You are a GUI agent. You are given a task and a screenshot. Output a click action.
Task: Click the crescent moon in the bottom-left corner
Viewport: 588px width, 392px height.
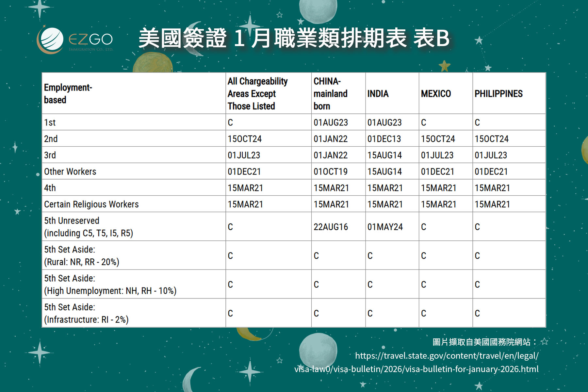191,379
